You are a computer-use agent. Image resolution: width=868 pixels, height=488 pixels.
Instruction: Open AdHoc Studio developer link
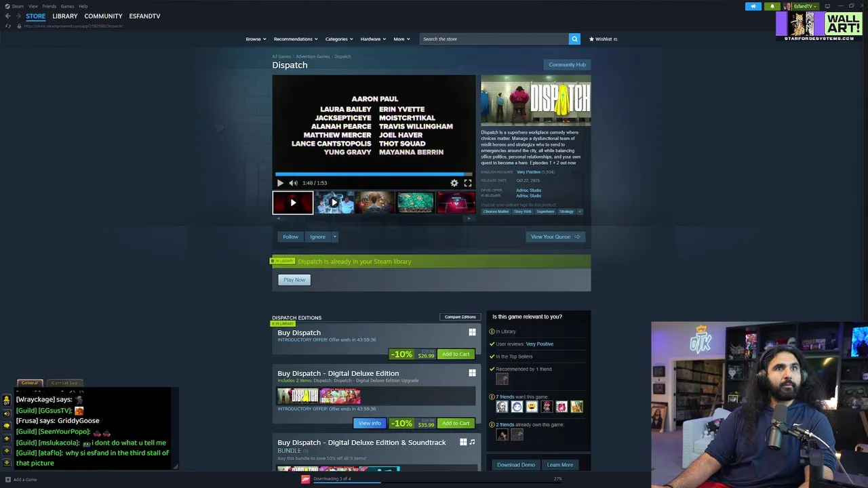click(x=528, y=190)
